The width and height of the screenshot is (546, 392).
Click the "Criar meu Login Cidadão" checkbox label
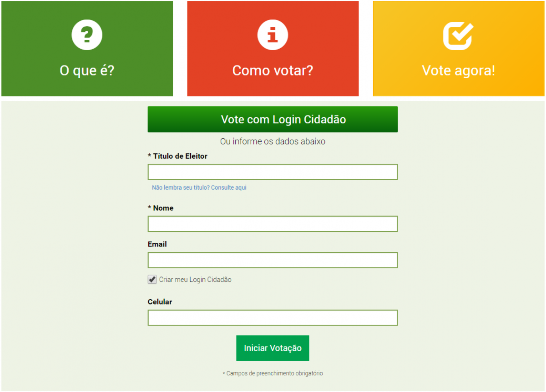(x=195, y=280)
